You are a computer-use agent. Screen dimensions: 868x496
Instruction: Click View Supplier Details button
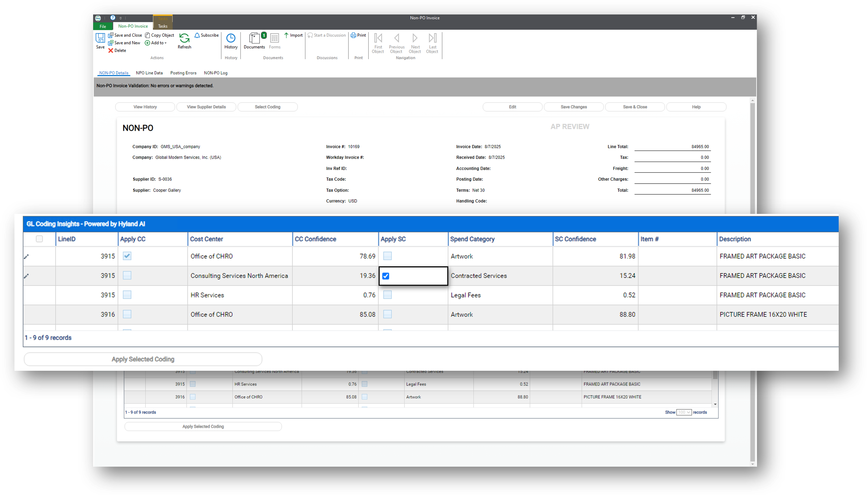click(x=206, y=107)
